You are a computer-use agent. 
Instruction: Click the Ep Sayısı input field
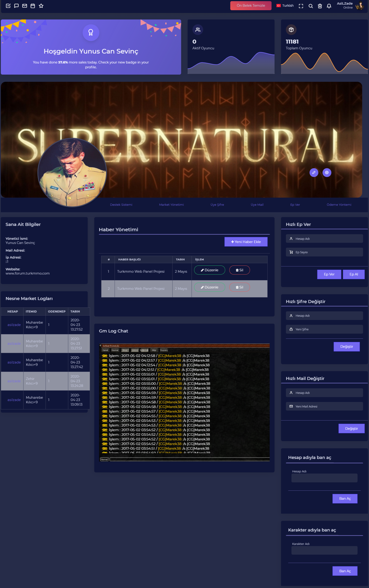pyautogui.click(x=324, y=252)
